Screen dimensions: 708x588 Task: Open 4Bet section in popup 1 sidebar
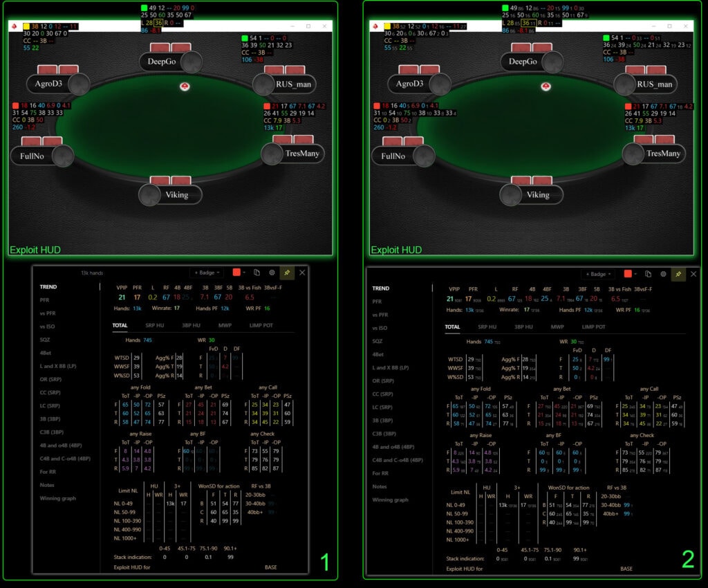45,353
